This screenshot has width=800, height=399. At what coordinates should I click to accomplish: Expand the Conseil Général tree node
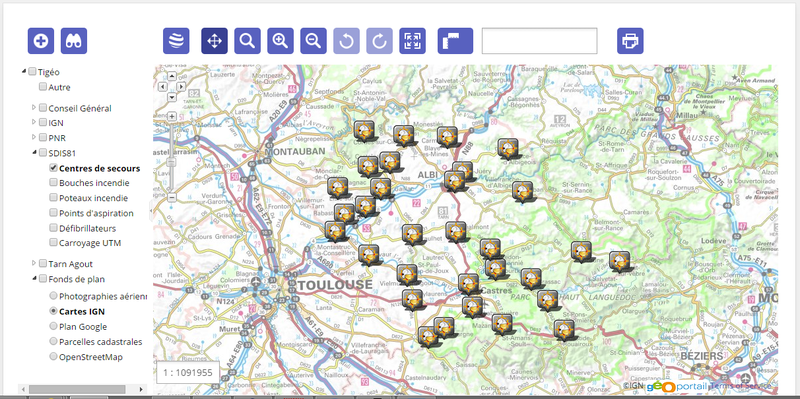point(34,108)
